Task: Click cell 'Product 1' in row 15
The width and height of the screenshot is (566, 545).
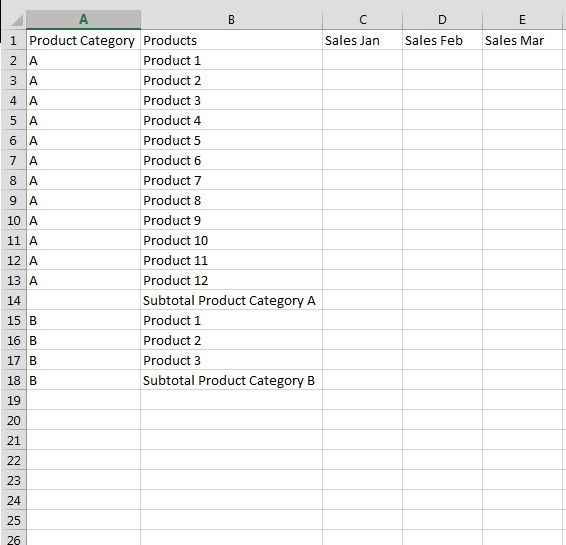Action: point(231,320)
